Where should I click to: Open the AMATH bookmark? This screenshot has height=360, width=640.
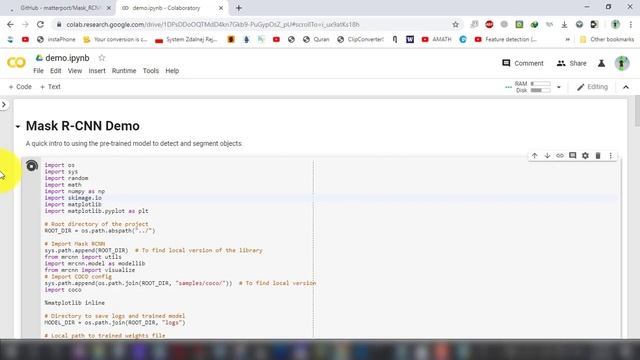[436, 39]
